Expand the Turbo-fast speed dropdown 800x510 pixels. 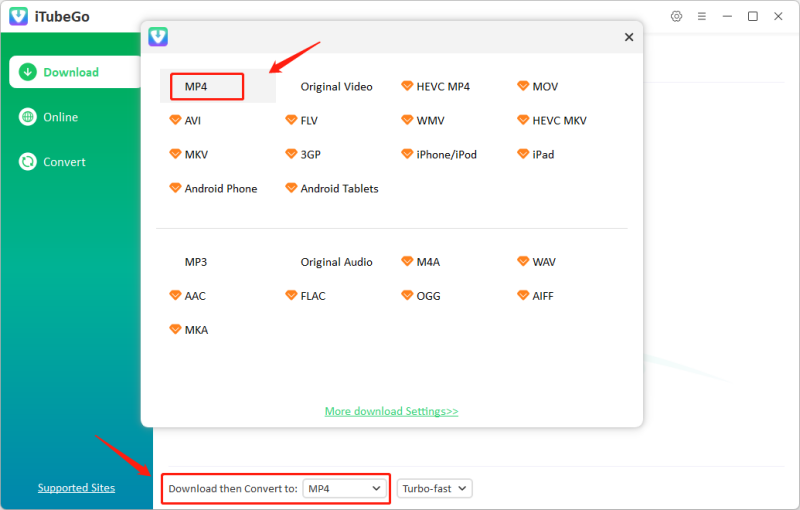[434, 489]
